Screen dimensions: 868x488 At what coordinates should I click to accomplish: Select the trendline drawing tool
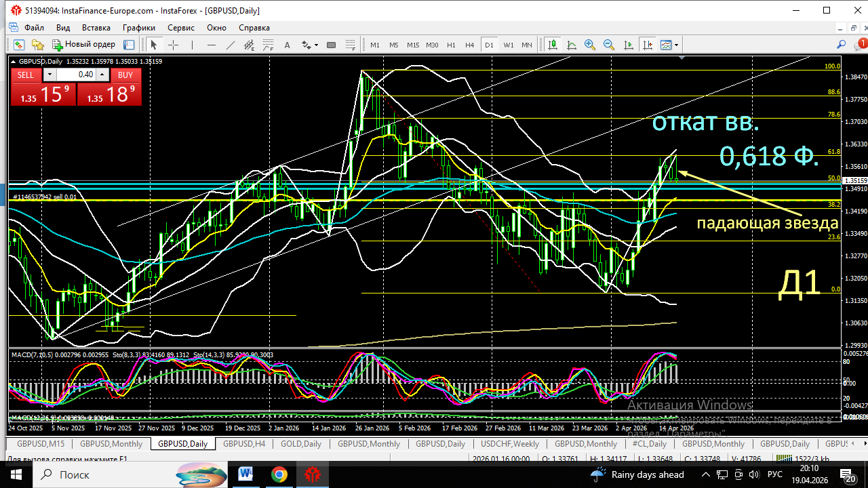coord(231,45)
